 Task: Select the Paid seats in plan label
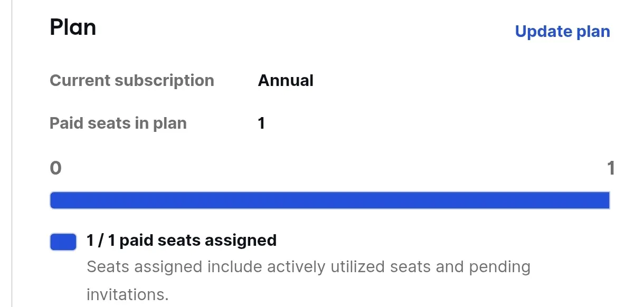click(x=118, y=123)
